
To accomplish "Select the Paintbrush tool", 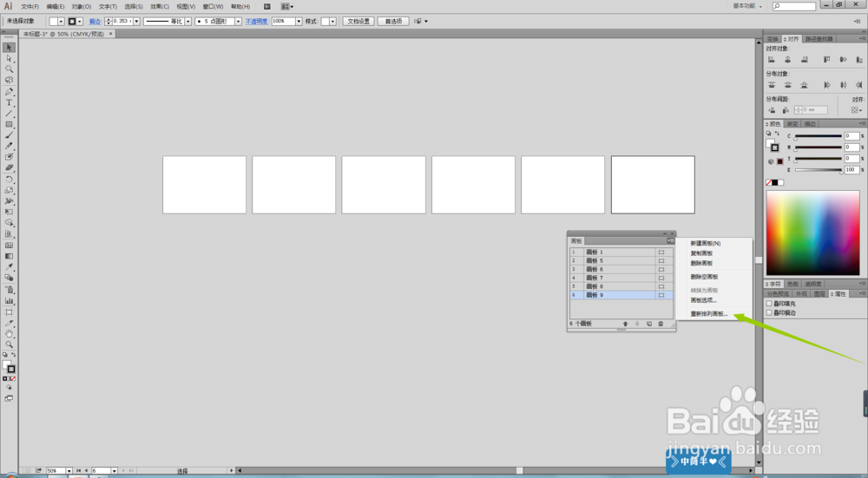I will 9,135.
